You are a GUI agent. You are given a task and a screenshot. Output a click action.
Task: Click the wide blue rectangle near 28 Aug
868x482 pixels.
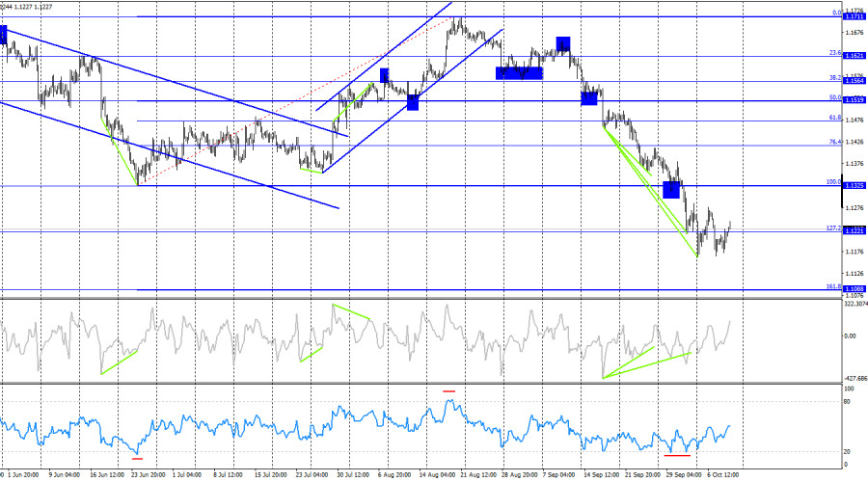(519, 73)
